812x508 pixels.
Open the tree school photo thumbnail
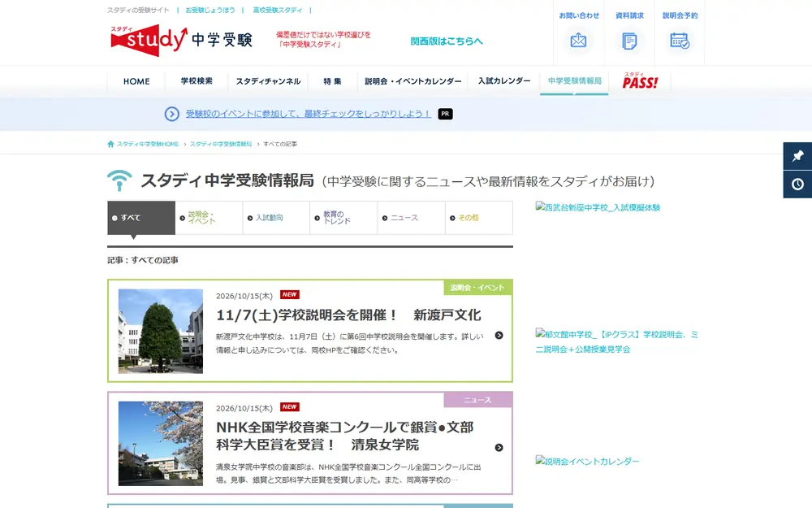(x=161, y=332)
